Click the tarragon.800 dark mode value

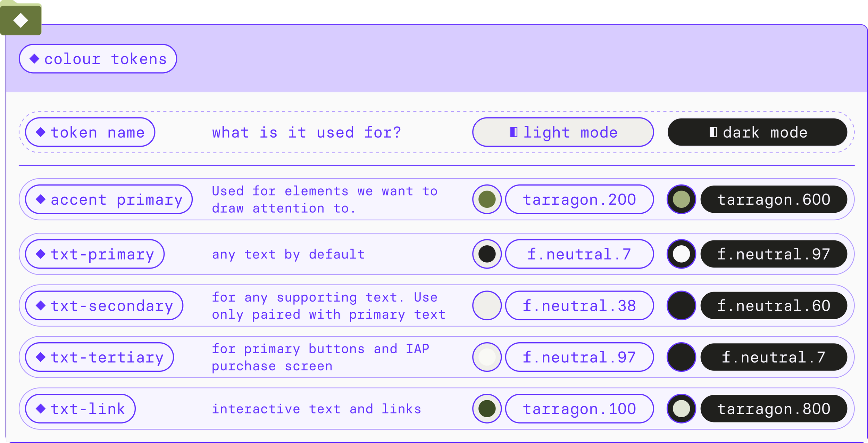pos(774,409)
